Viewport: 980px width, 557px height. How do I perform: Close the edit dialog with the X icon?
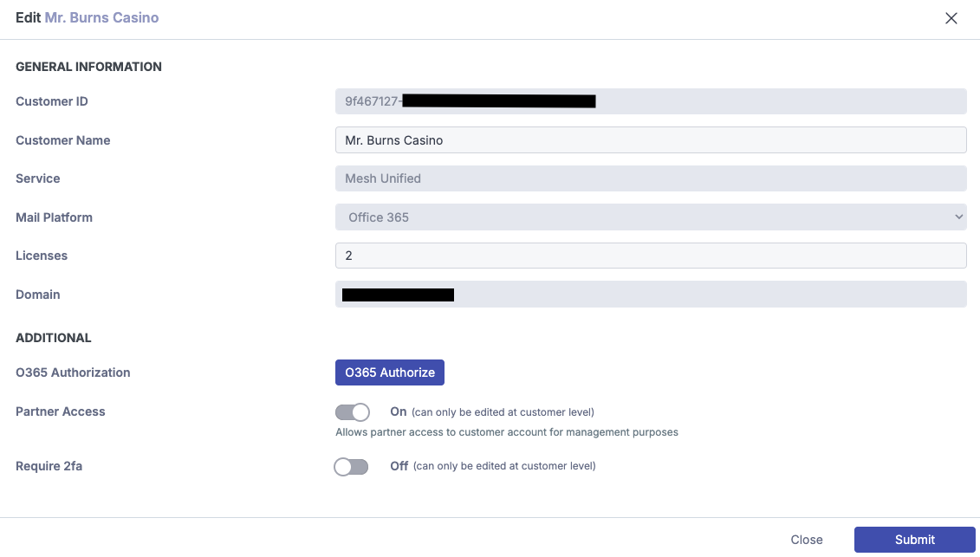point(951,17)
